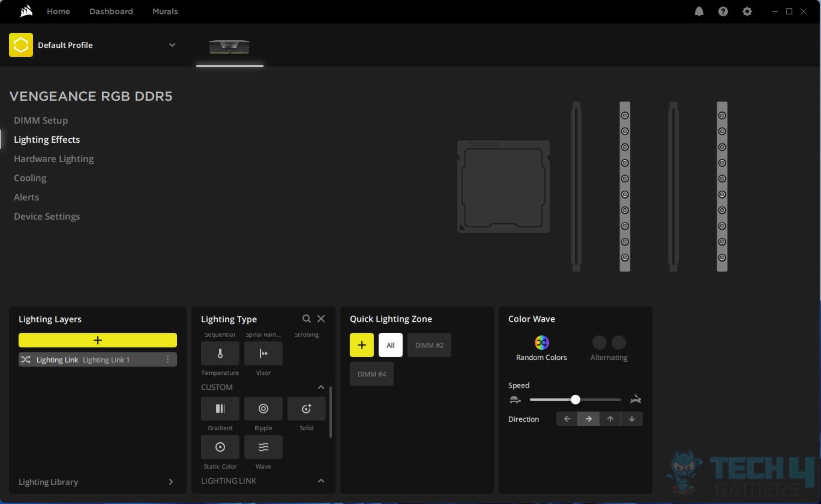Open Lighting Effects section
The height and width of the screenshot is (504, 821).
tap(47, 139)
